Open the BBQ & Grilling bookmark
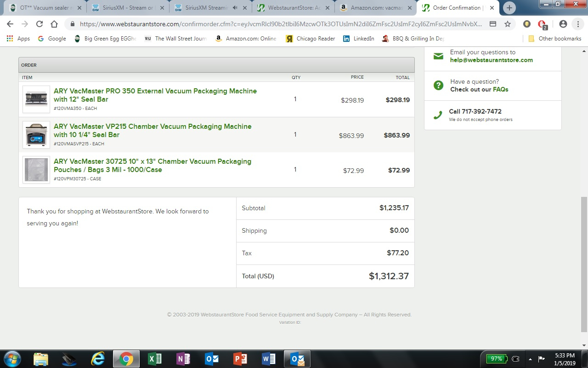 pyautogui.click(x=413, y=39)
